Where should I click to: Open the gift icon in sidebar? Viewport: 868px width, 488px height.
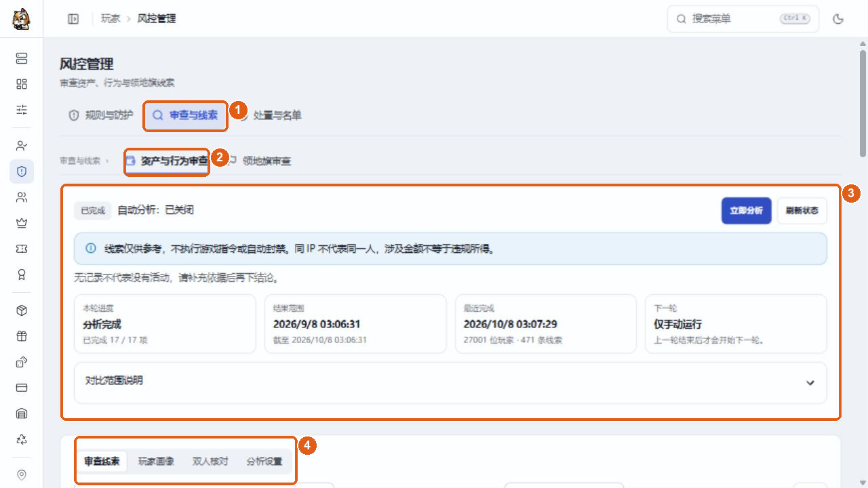(22, 336)
